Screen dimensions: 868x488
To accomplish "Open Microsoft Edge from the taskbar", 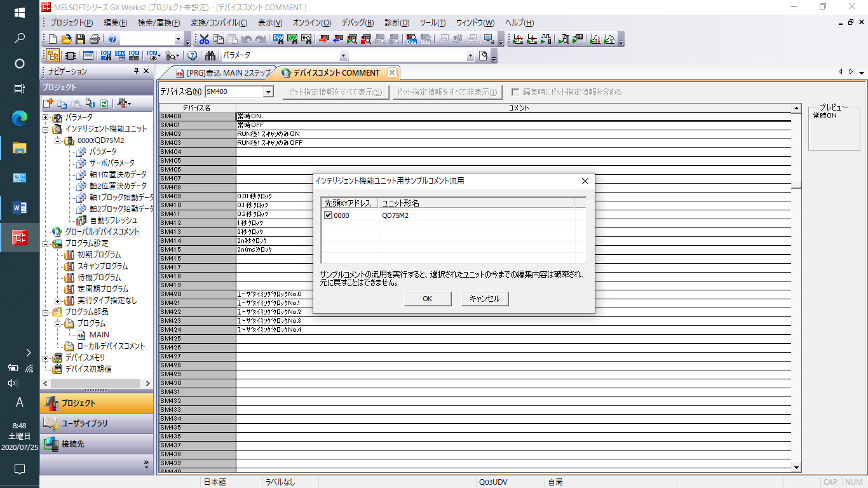I will click(x=20, y=118).
